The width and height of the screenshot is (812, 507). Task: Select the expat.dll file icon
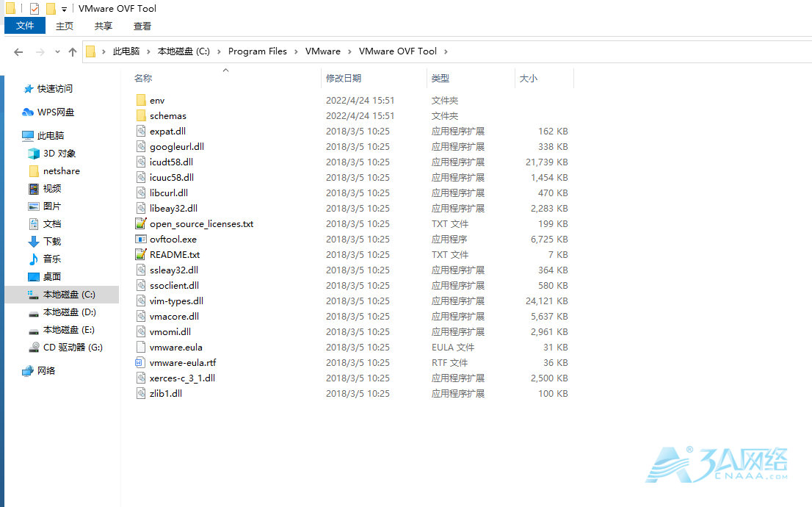click(x=141, y=131)
